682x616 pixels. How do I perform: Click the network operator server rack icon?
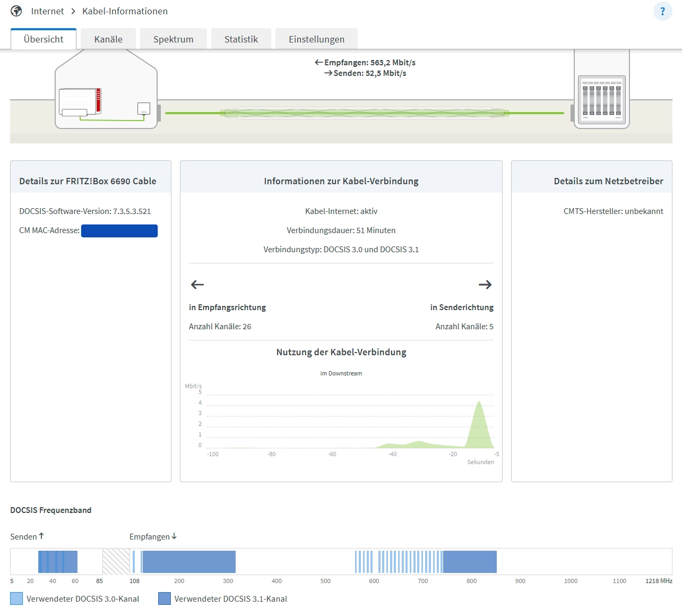602,99
